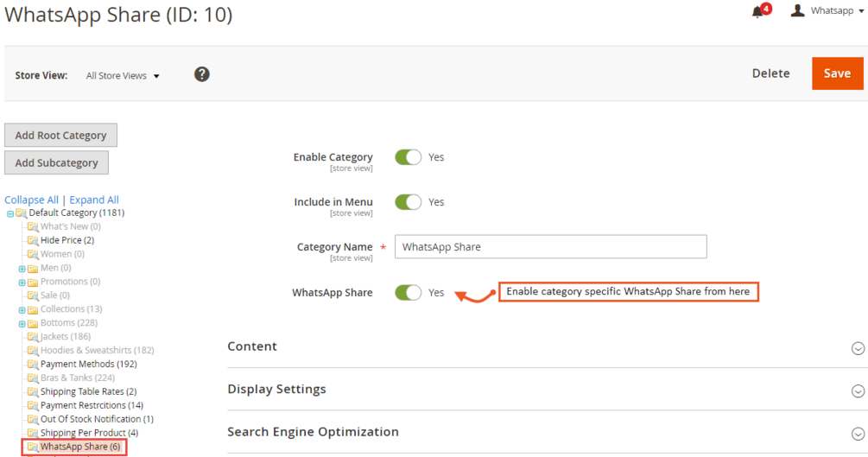Disable the WhatsApp Share switch
868x457 pixels.
pos(408,293)
